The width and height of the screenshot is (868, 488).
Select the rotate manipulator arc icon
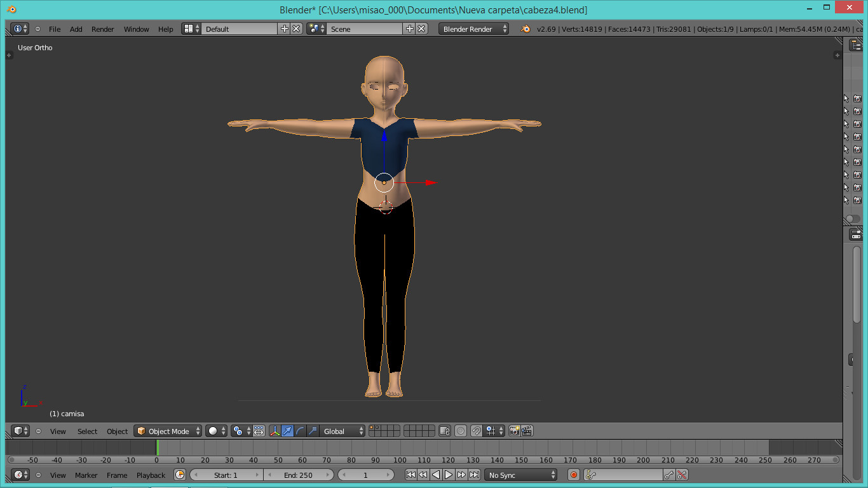click(300, 431)
